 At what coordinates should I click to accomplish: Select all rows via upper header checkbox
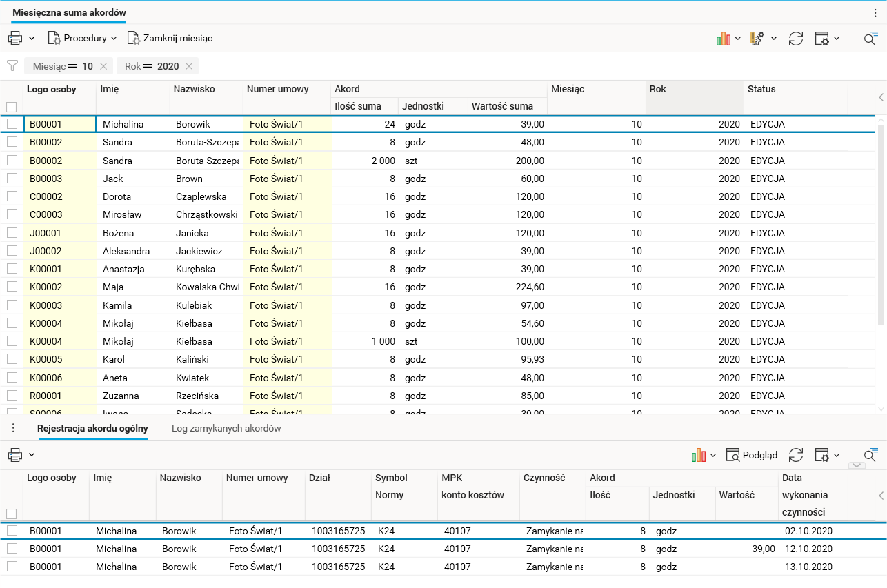(x=12, y=107)
